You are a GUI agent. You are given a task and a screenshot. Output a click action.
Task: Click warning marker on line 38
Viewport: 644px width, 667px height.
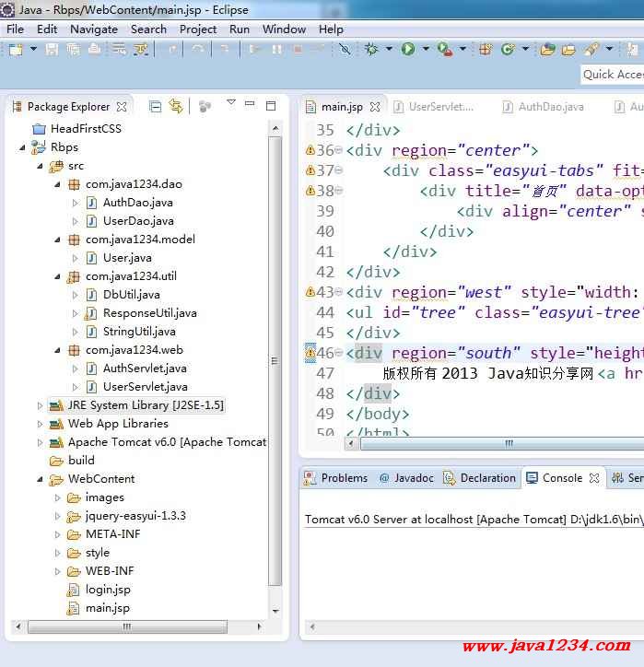tap(310, 191)
